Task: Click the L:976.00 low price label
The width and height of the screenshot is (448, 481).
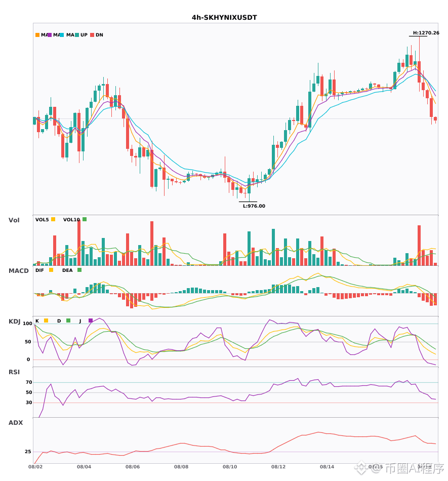Action: [x=254, y=206]
